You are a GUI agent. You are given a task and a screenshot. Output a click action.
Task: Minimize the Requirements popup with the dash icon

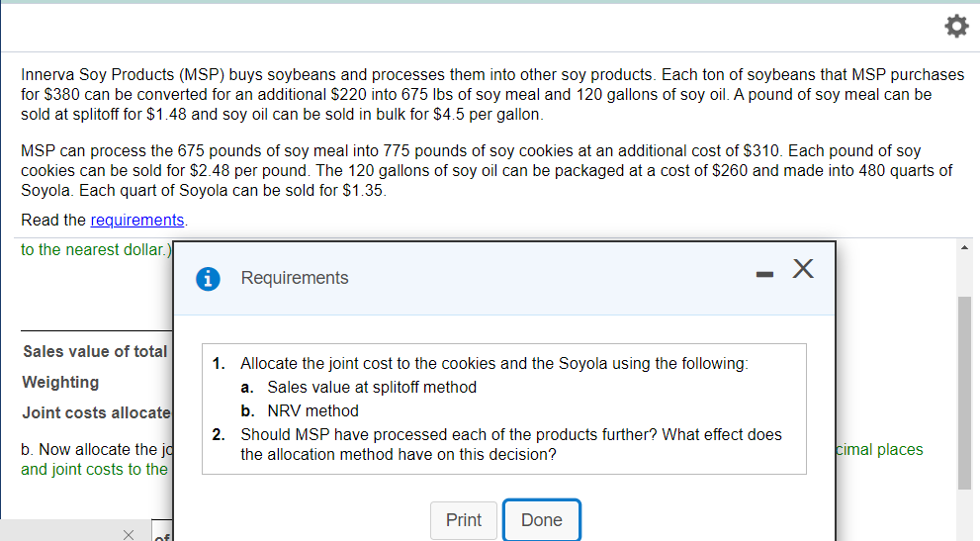(x=759, y=270)
